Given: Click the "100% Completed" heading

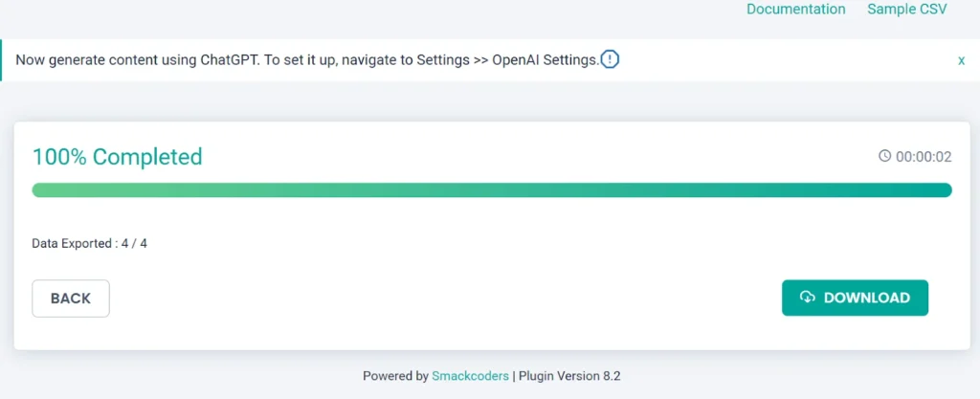Looking at the screenshot, I should (x=117, y=157).
